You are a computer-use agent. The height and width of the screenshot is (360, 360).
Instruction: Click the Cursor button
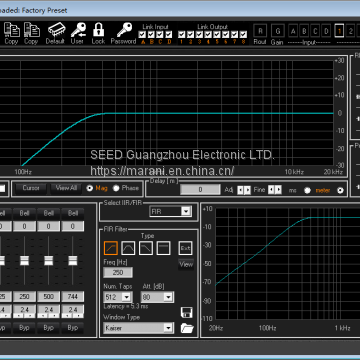(31, 188)
